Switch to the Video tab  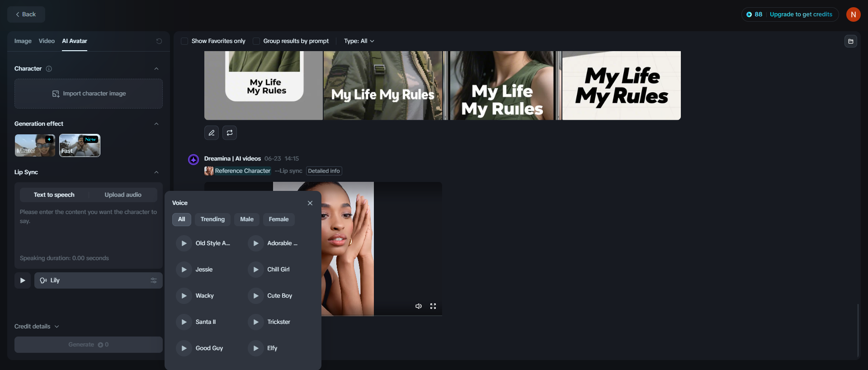coord(47,41)
